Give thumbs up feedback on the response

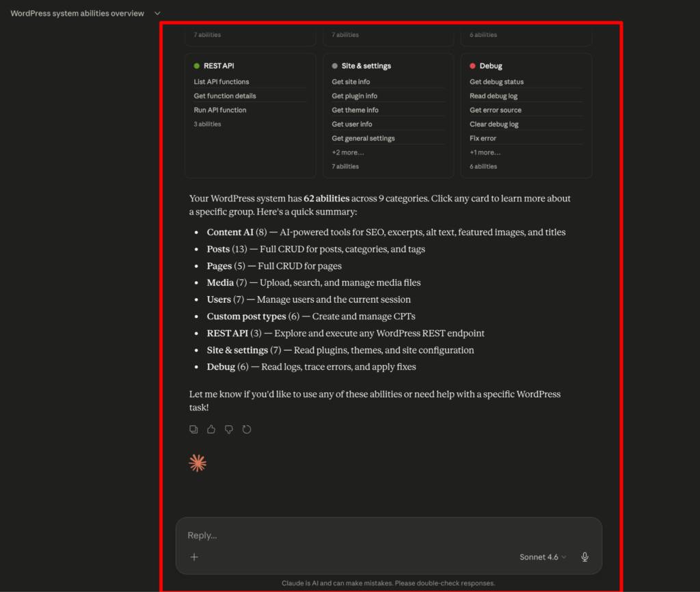point(211,429)
